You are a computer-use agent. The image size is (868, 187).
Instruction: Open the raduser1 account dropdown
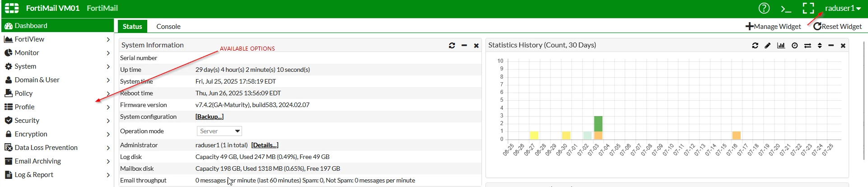point(843,8)
